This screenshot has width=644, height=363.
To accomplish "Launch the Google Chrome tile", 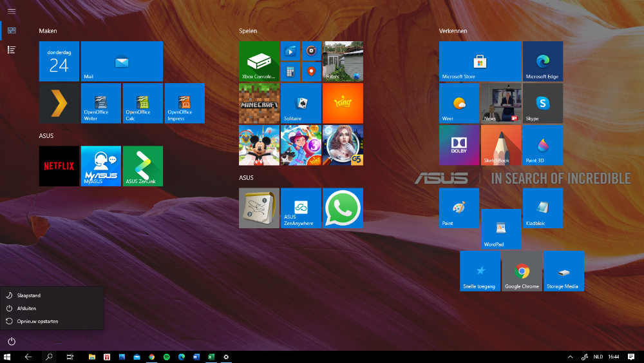I will [x=522, y=271].
